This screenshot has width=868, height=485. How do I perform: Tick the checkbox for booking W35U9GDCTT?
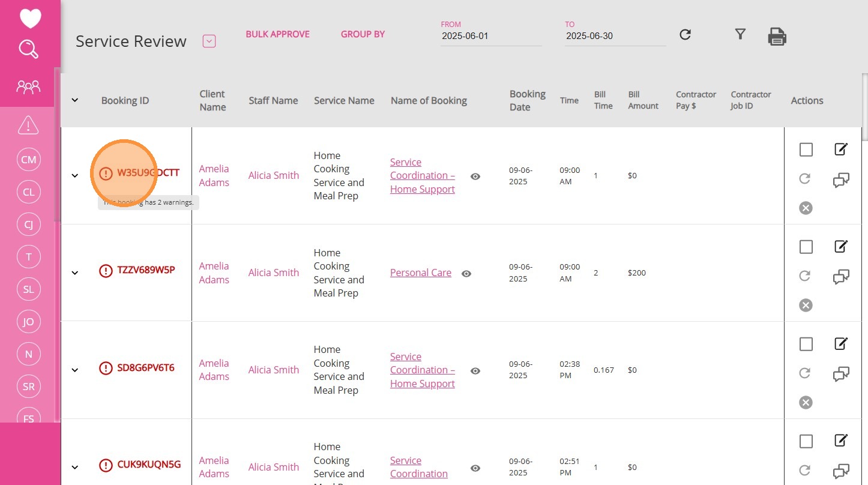point(806,149)
